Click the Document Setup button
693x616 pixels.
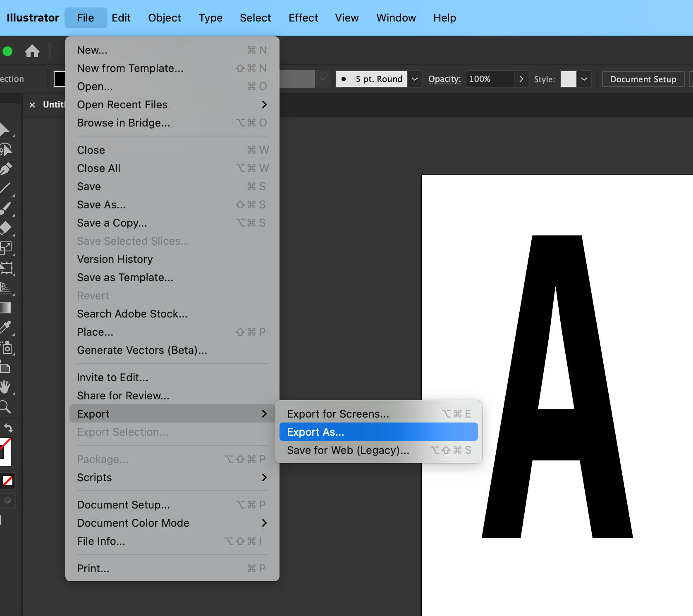point(643,79)
